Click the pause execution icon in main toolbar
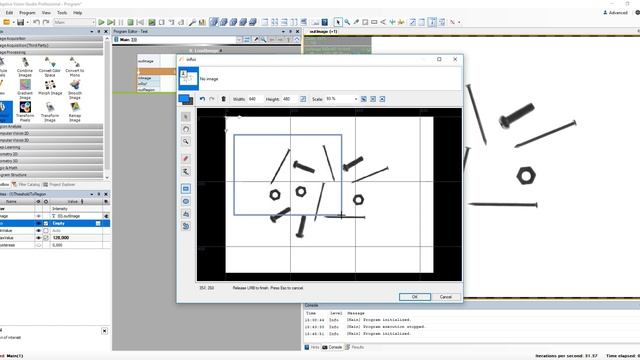Screen dimensions: 640x360 coord(121,22)
